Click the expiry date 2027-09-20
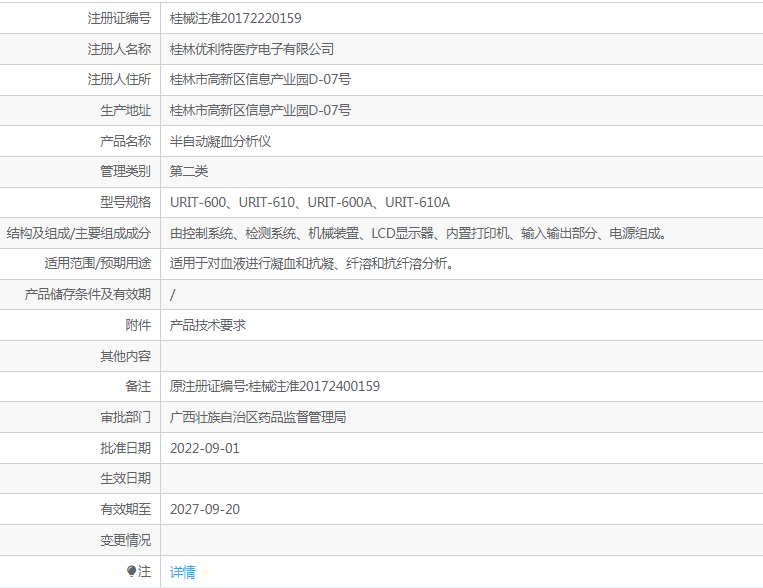 [205, 509]
